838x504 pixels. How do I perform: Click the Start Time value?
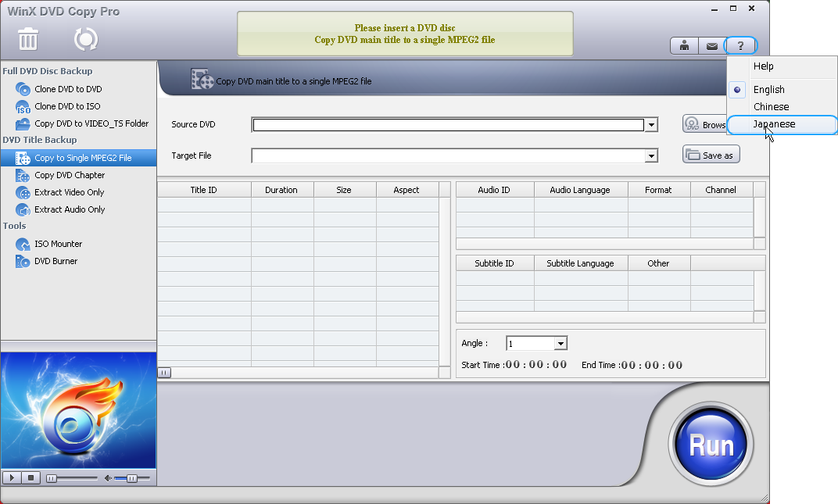tap(536, 364)
